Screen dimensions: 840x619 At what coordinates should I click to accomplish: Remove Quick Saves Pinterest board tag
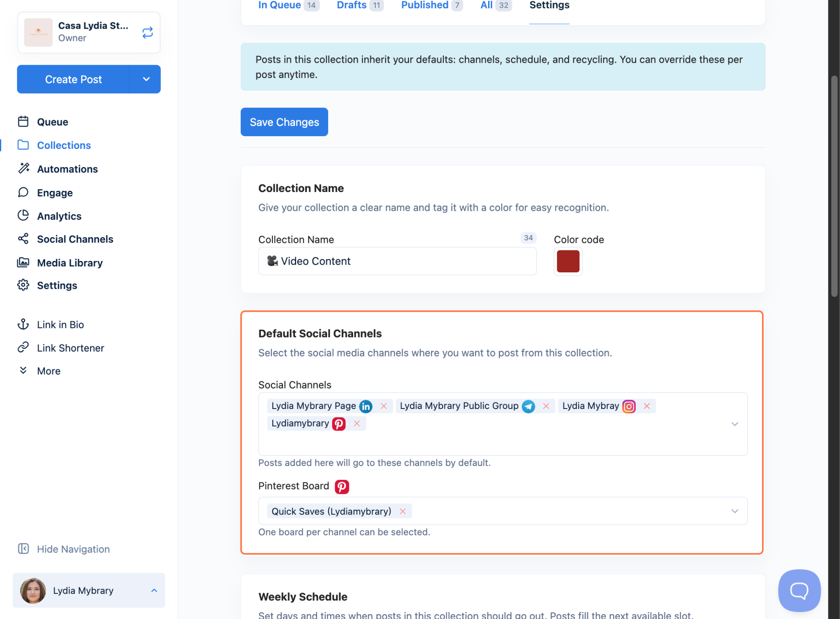[403, 511]
